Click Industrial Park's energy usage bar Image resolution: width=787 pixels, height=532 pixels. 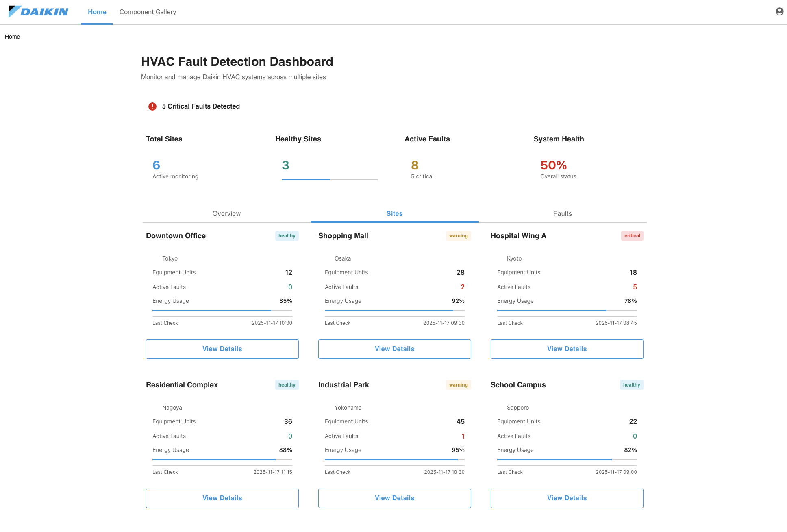click(394, 459)
